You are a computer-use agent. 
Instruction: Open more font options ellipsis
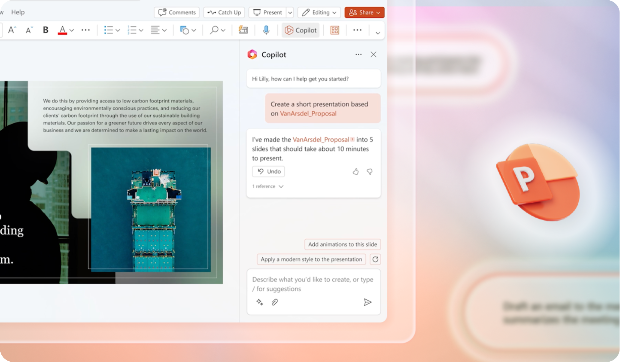86,30
